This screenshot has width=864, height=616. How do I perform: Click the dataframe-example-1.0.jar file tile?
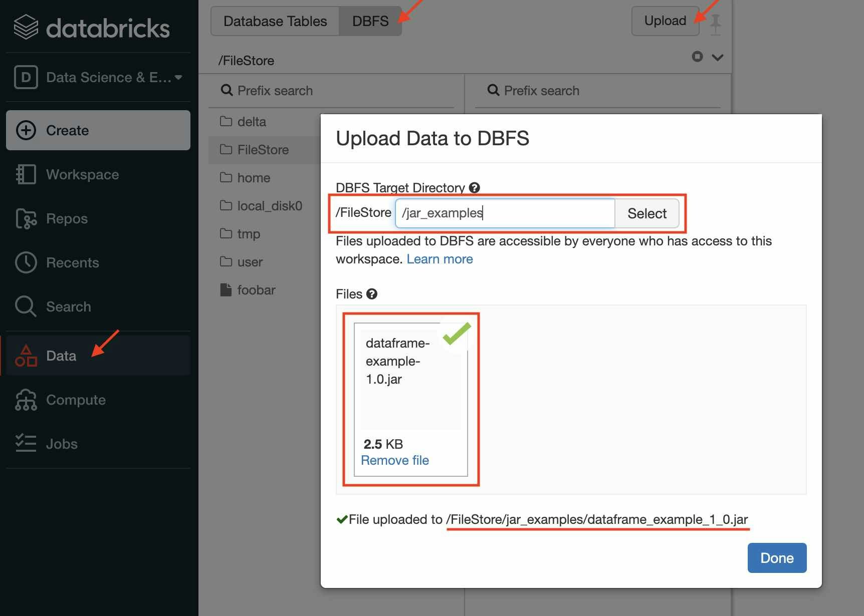point(410,399)
